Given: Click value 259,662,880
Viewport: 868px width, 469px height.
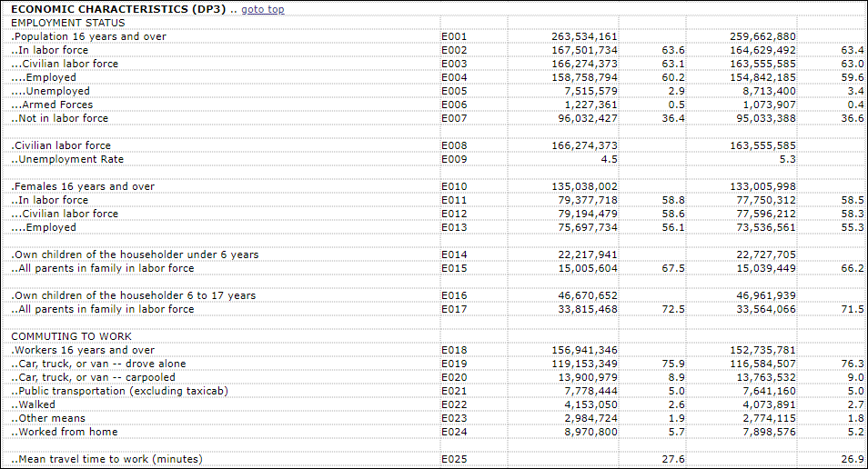Looking at the screenshot, I should pyautogui.click(x=762, y=36).
